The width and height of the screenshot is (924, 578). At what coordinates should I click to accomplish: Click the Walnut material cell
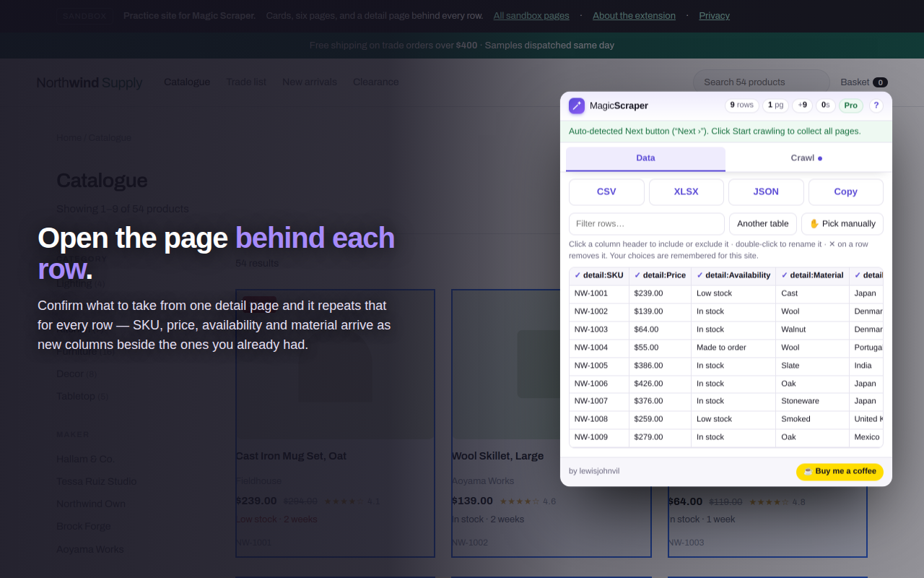coord(812,329)
